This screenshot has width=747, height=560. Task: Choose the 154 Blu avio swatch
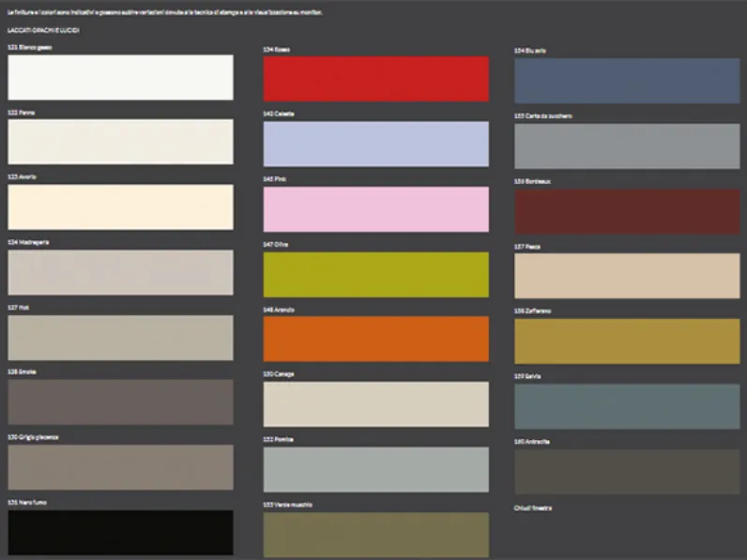[627, 81]
